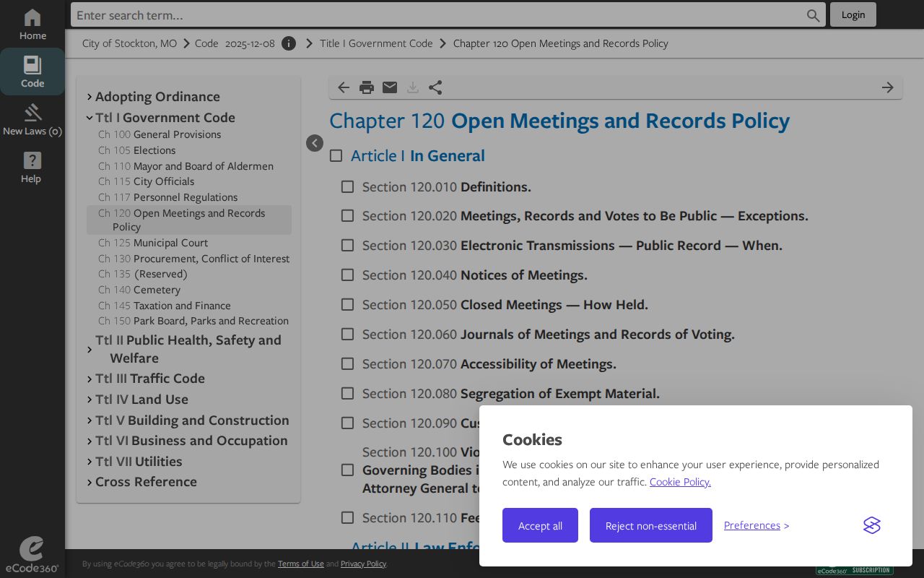Check Section 120.040 Notices of Meetings box
Screen dimensions: 924x578
tap(347, 275)
